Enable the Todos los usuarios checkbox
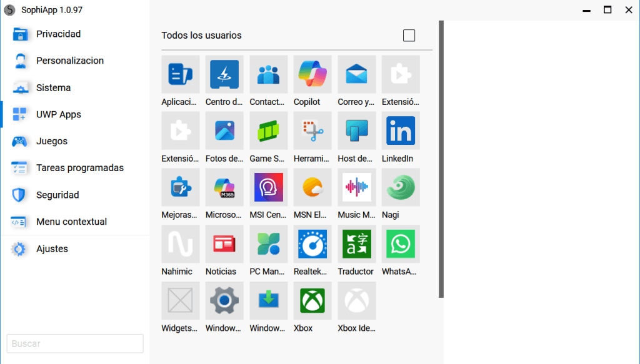640x364 pixels. pos(409,36)
